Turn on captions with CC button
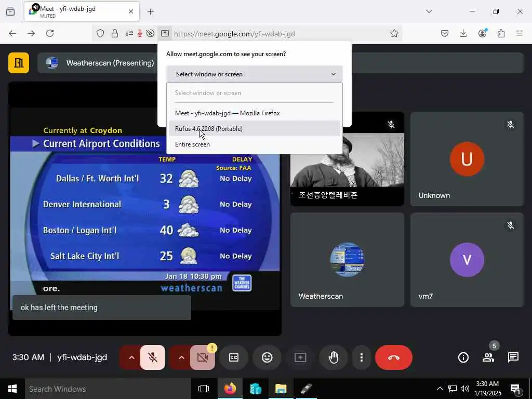This screenshot has width=532, height=399. click(x=234, y=357)
